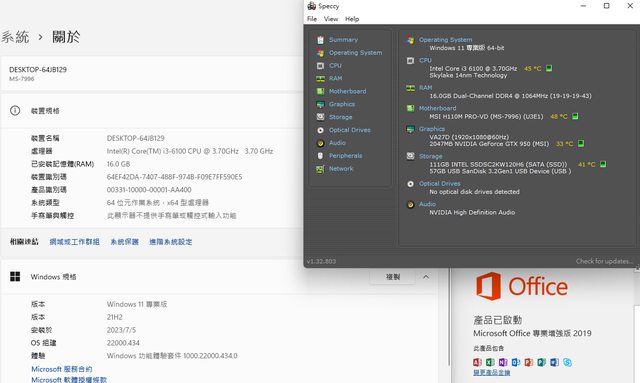640x383 pixels.
Task: Open the File menu in Speccy
Action: (312, 19)
